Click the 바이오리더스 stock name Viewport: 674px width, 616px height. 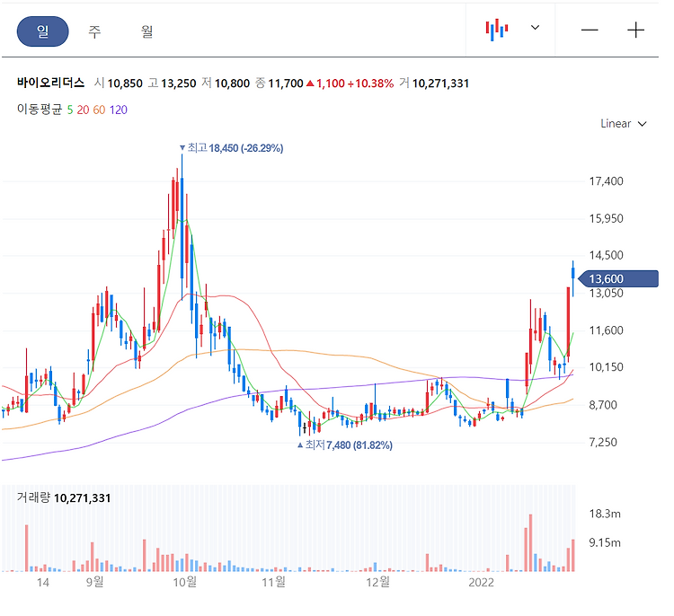coord(50,83)
